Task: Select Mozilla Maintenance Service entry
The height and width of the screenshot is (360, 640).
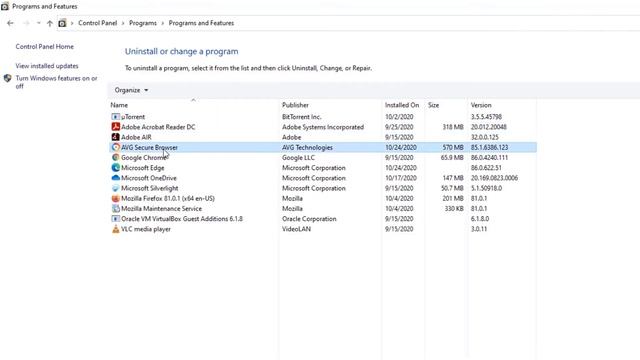Action: pos(161,209)
